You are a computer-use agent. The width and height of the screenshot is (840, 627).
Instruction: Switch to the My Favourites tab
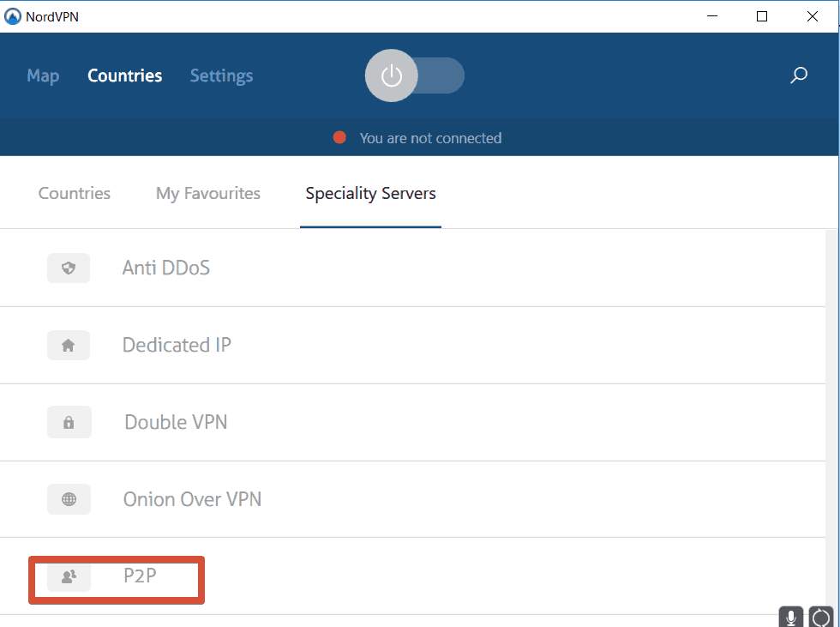point(207,193)
